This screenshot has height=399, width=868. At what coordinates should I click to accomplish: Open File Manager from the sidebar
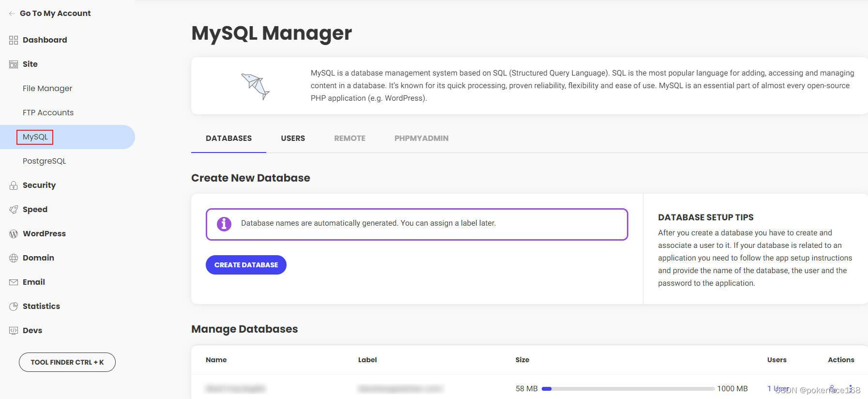tap(47, 88)
